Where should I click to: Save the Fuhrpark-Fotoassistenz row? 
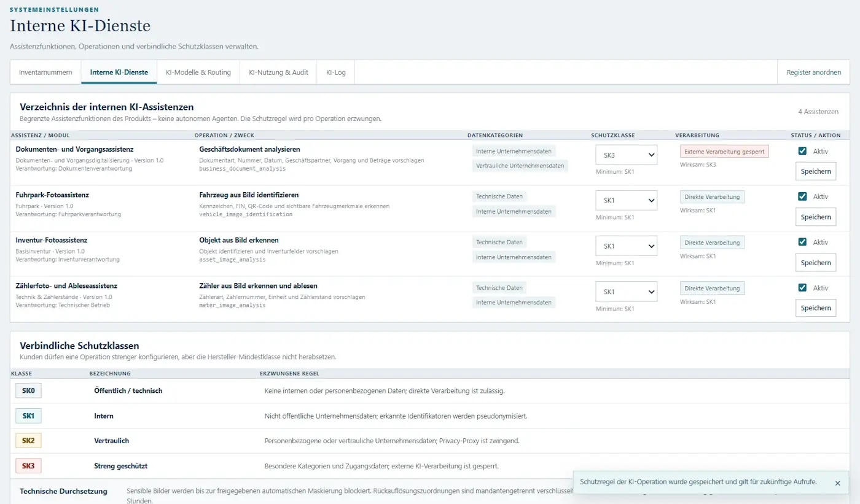816,217
